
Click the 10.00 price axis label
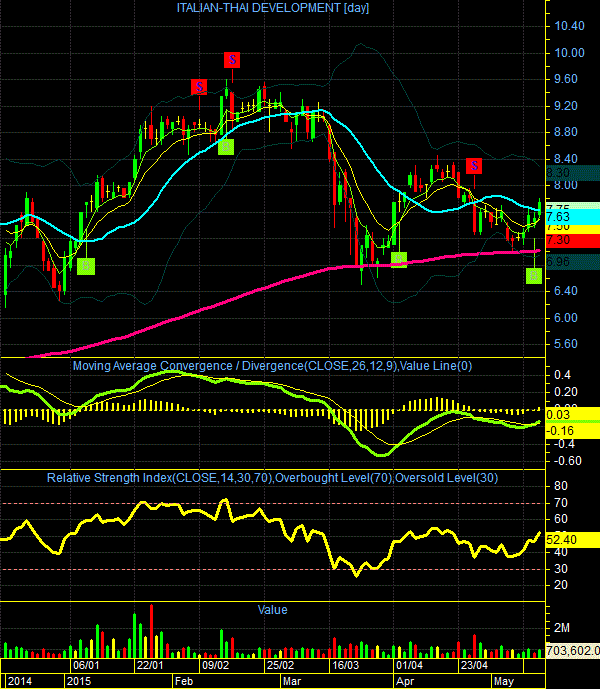(x=570, y=53)
